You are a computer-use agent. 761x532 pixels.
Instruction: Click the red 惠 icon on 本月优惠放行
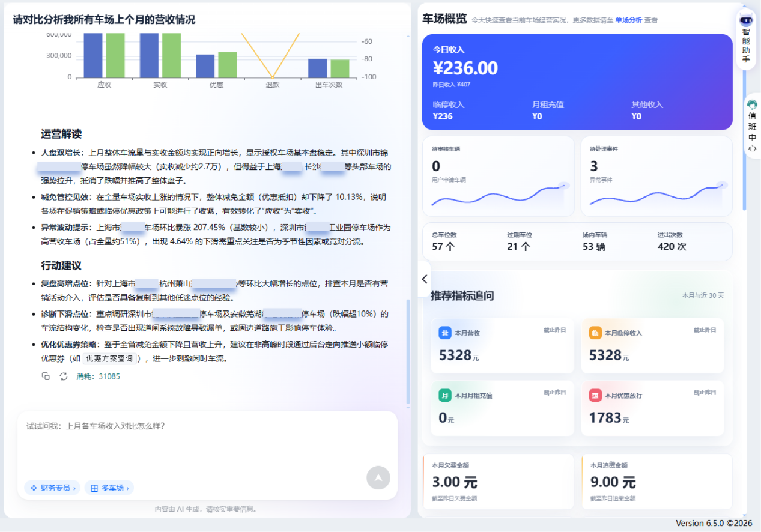(595, 396)
